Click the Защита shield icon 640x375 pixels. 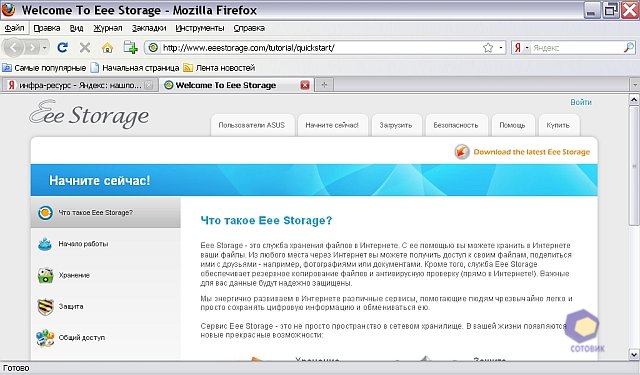point(45,307)
